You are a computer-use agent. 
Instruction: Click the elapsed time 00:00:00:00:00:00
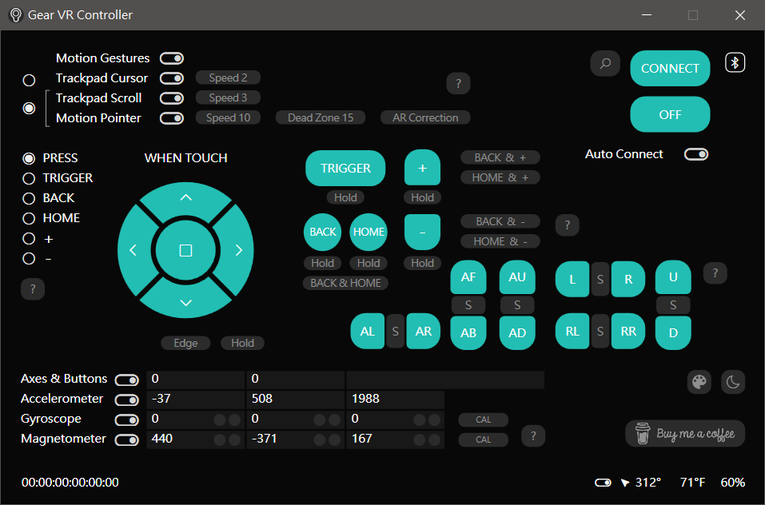pyautogui.click(x=70, y=483)
